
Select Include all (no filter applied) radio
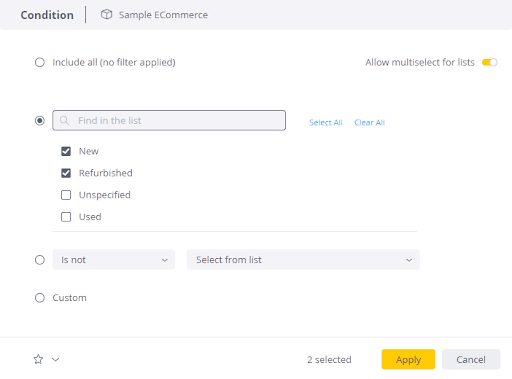(40, 62)
